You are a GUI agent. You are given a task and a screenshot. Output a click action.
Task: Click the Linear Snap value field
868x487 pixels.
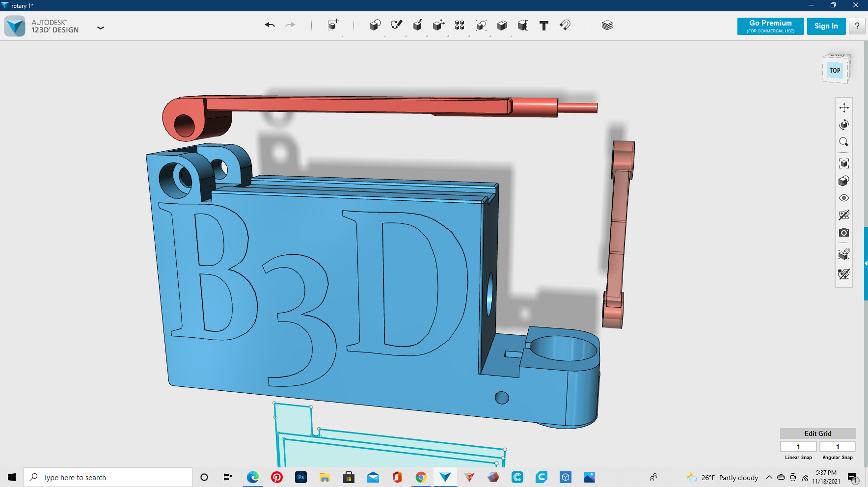pyautogui.click(x=798, y=447)
